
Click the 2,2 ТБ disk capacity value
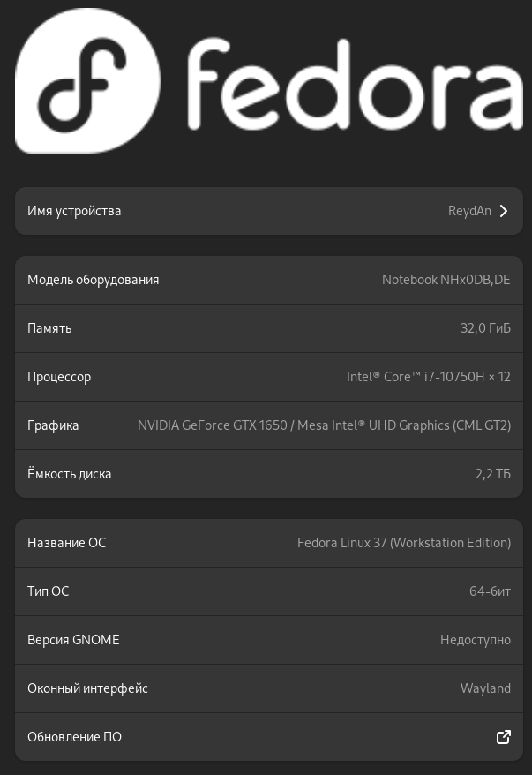492,474
